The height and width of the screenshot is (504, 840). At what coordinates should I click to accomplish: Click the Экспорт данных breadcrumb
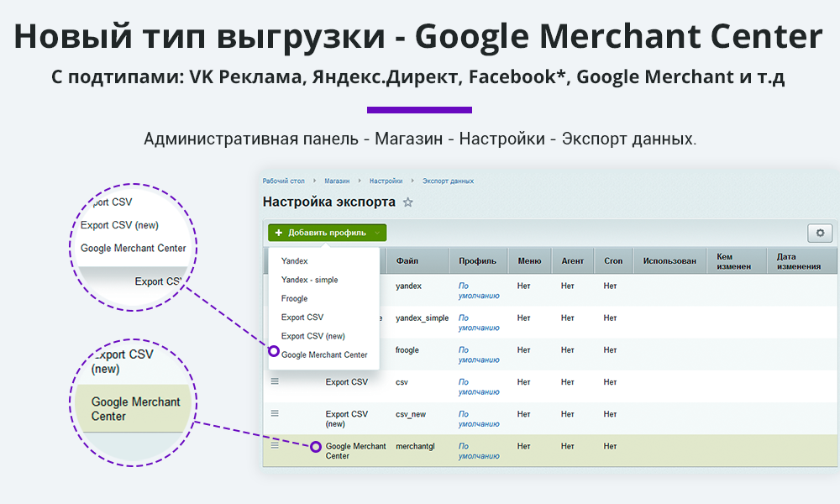(448, 181)
